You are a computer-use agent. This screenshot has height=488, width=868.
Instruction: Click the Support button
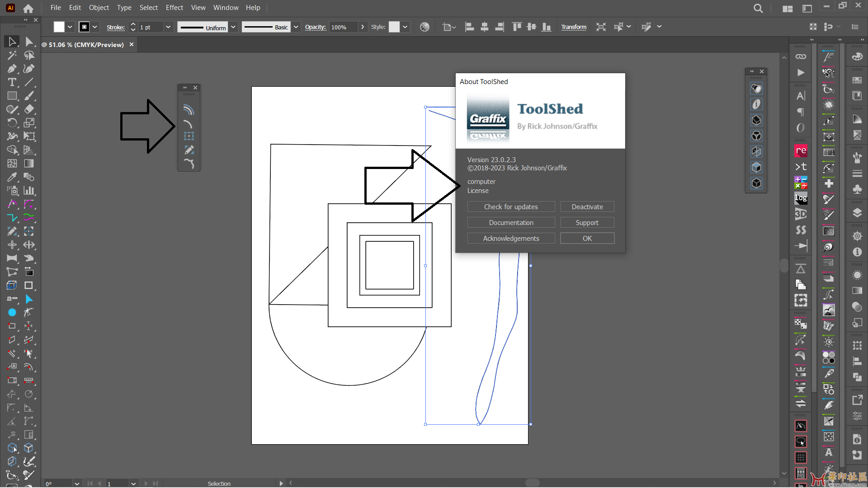[x=587, y=222]
